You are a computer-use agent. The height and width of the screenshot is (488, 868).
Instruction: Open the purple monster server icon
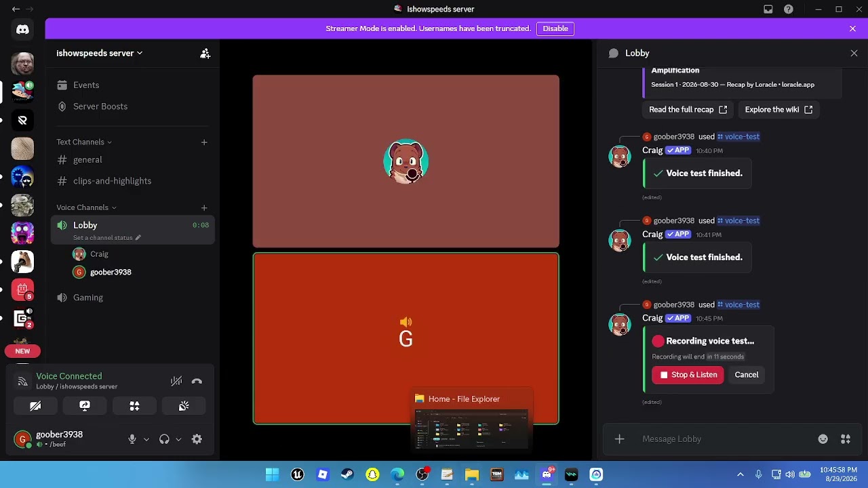(x=22, y=232)
